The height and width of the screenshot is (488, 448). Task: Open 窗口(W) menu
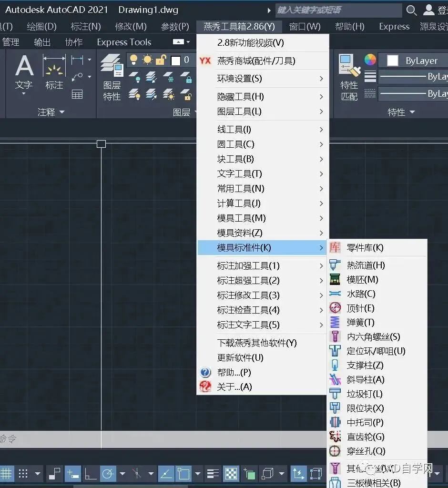click(x=305, y=27)
